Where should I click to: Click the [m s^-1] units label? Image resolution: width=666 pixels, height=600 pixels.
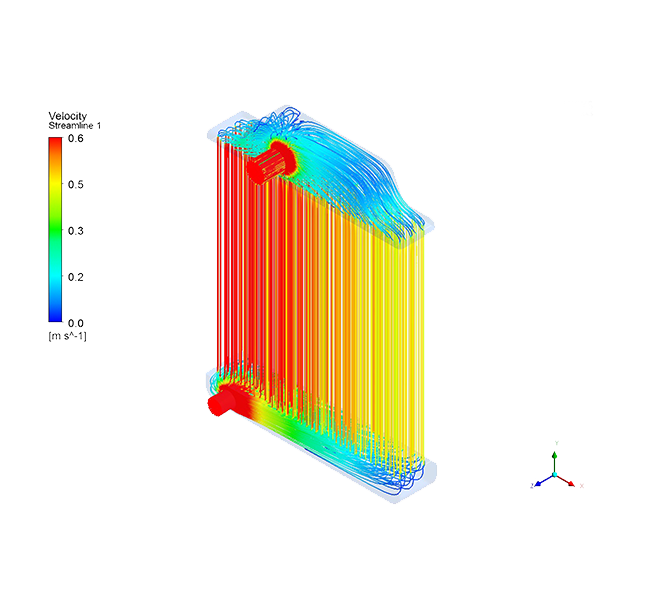click(x=68, y=336)
